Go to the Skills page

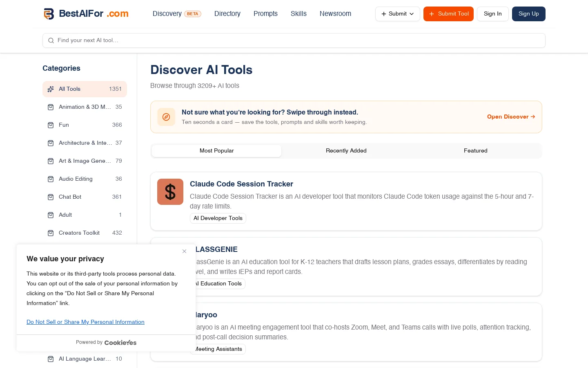pyautogui.click(x=298, y=13)
